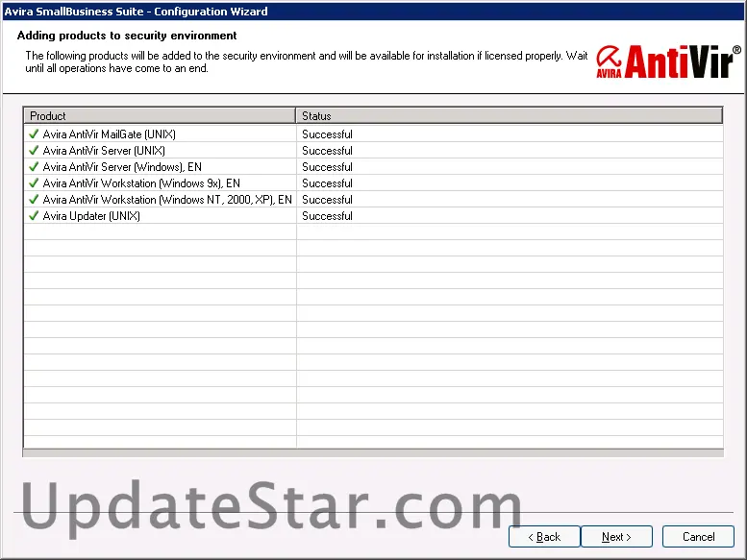Click the Status column header

click(x=510, y=115)
